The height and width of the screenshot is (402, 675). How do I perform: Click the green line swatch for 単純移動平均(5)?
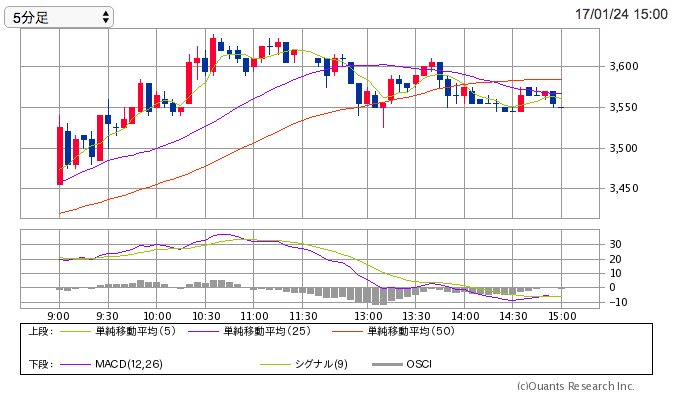point(75,331)
